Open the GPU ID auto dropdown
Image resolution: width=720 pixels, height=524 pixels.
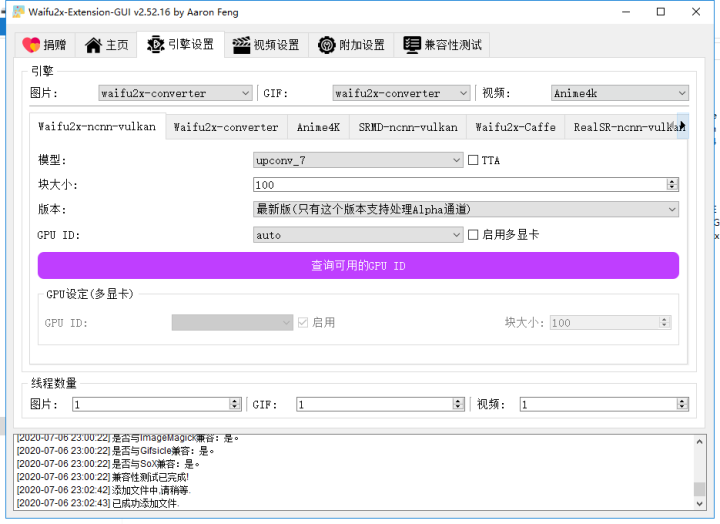[x=358, y=235]
